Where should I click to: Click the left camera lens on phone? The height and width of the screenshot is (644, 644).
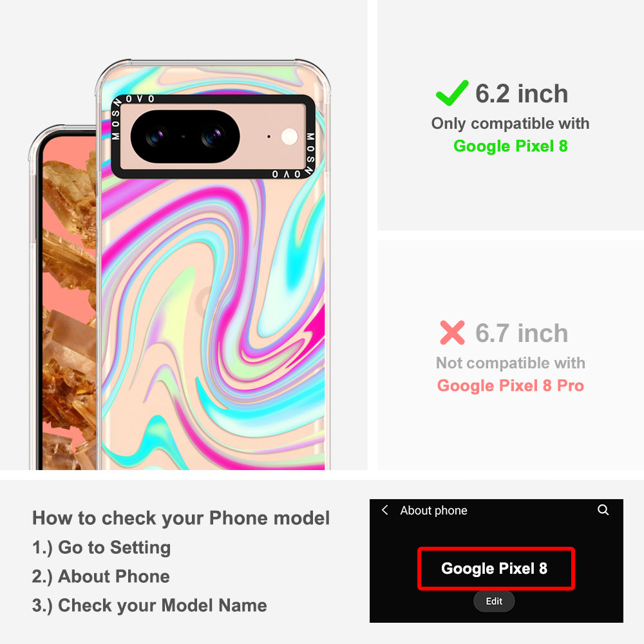coord(156,137)
